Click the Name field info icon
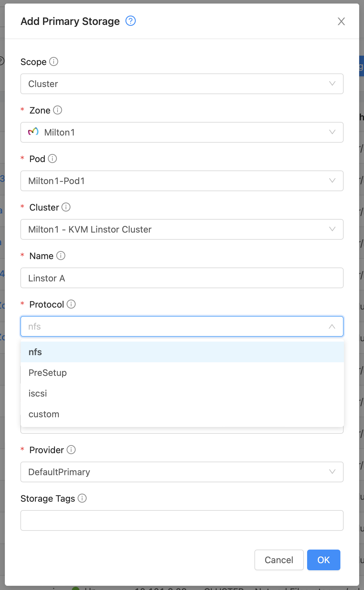Viewport: 364px width, 590px height. [x=61, y=256]
